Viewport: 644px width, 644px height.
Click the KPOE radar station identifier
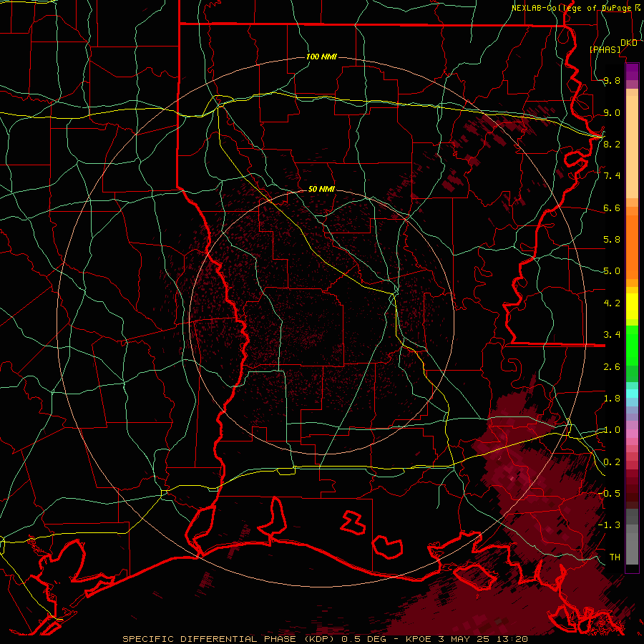click(x=420, y=639)
